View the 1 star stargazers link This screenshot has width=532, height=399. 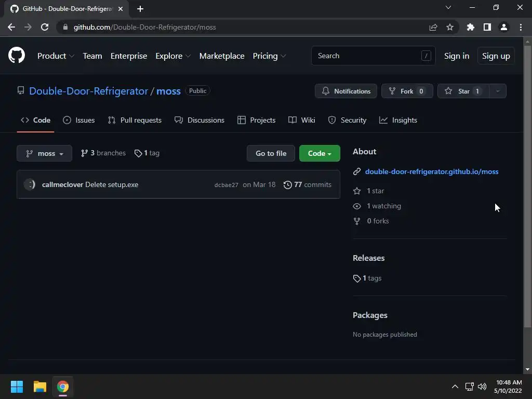tap(369, 191)
